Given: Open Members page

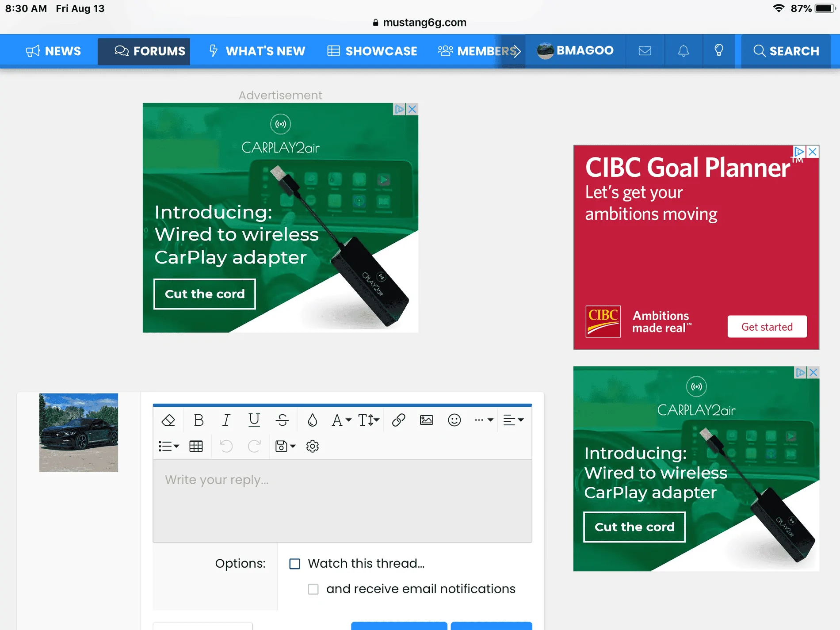Looking at the screenshot, I should coord(477,51).
